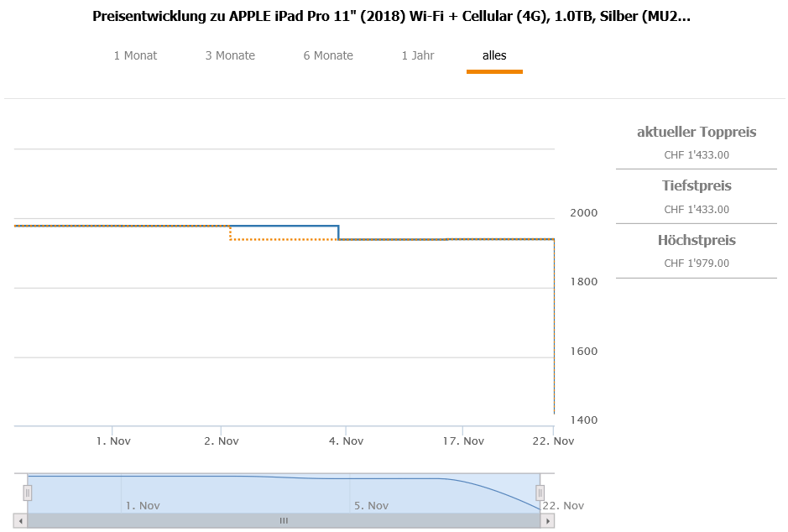
Task: Click the 5. Nov label in navigator
Action: pyautogui.click(x=371, y=505)
